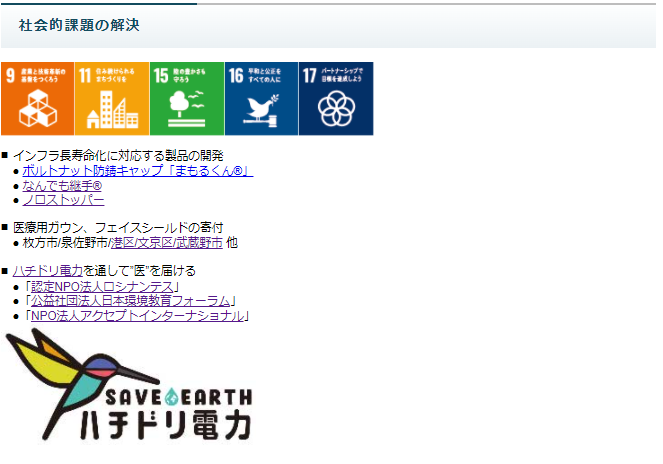This screenshot has height=464, width=663.
Task: Click the green SDG goal 15 tree icon
Action: pyautogui.click(x=187, y=99)
